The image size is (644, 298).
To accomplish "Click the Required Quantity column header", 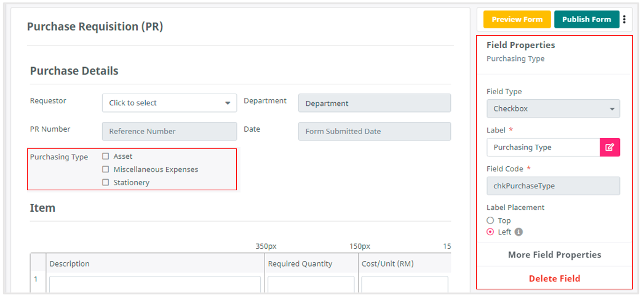I will pos(300,264).
